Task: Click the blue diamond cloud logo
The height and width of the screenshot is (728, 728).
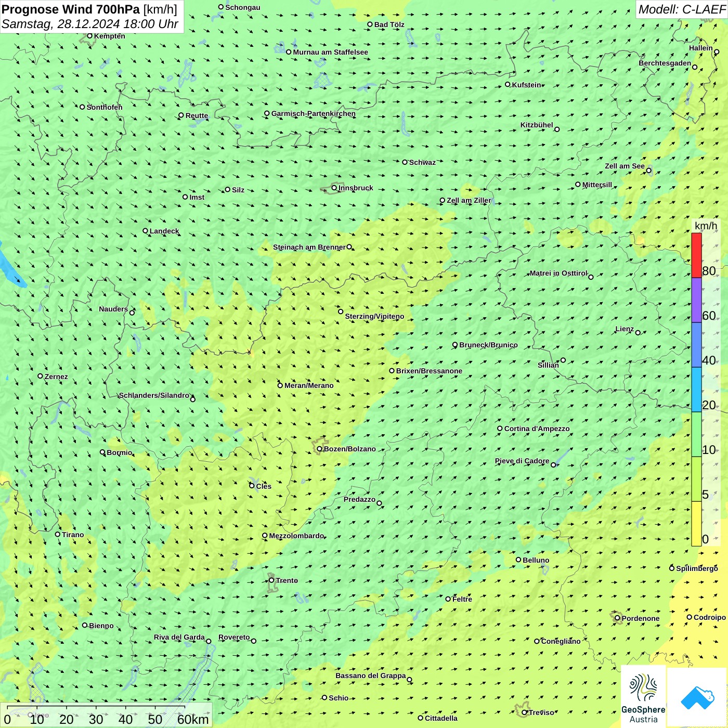Action: 697,698
